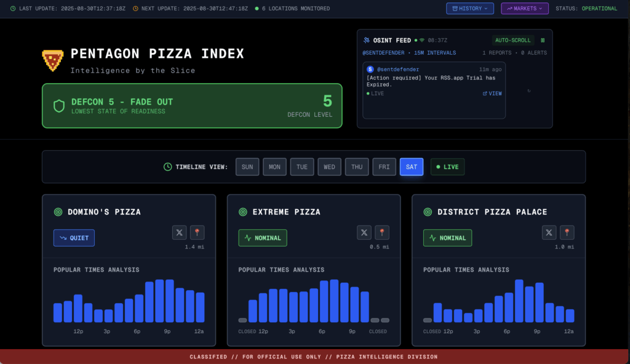This screenshot has height=364, width=630.
Task: Pause the OSINT feed scrolling
Action: 542,39
